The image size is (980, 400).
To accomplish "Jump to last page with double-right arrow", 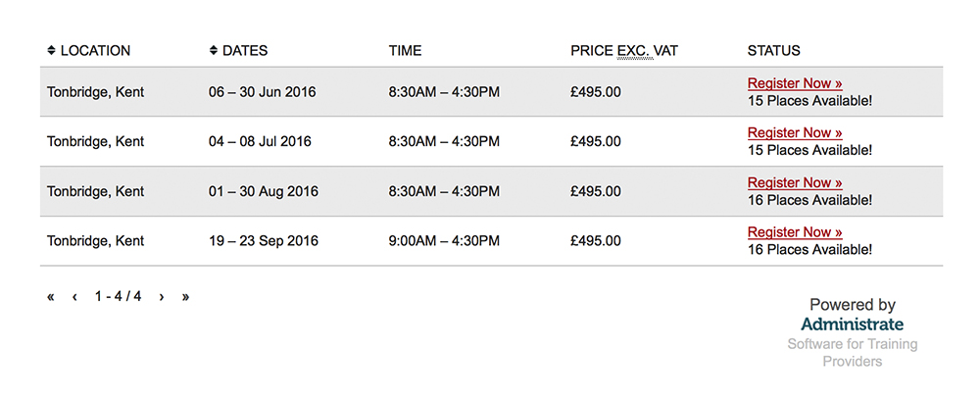I will coord(185,297).
